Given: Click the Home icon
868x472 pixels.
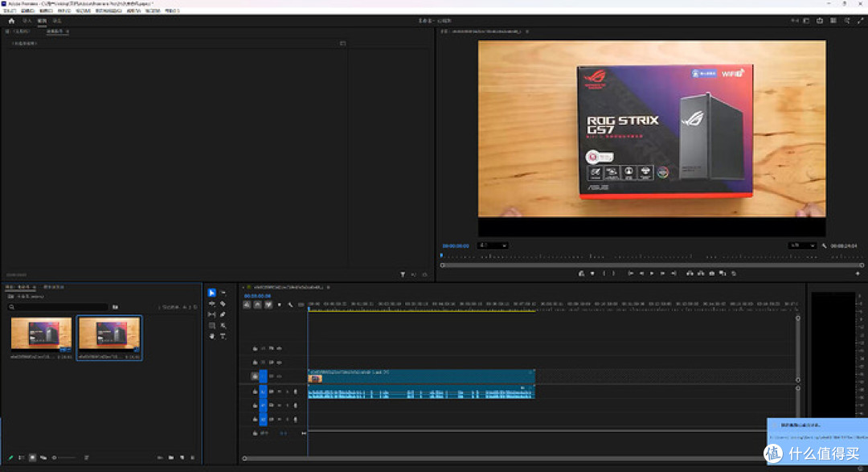Looking at the screenshot, I should [11, 21].
